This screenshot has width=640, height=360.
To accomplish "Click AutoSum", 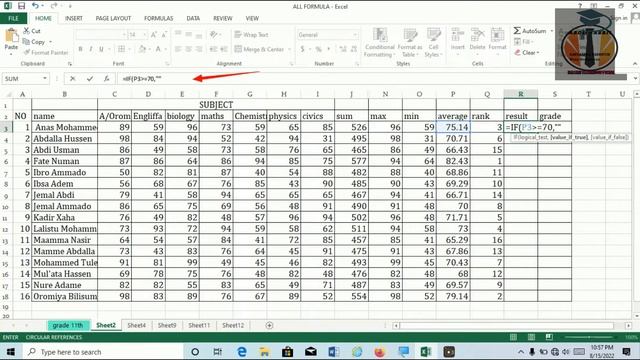I will coord(529,31).
